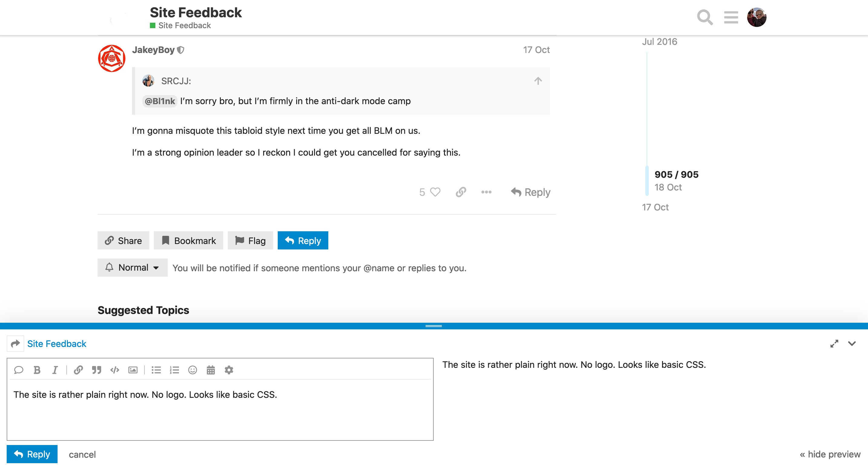Click JakeyBoy's Arsenal avatar

[x=111, y=58]
